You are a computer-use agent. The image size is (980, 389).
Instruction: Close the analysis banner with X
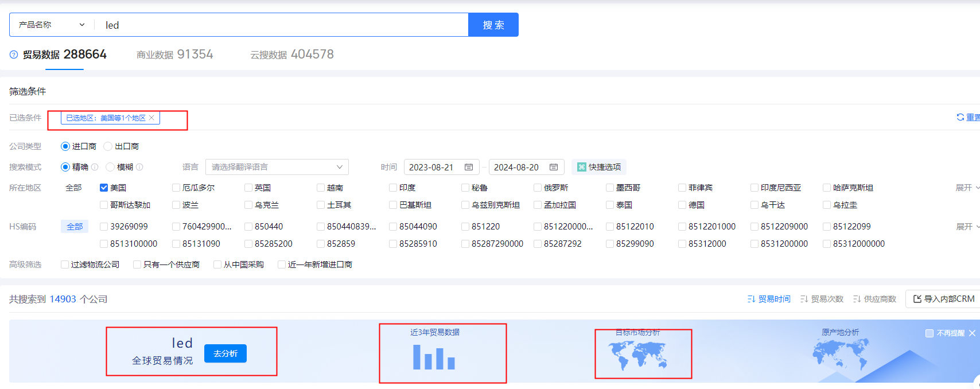pyautogui.click(x=972, y=333)
